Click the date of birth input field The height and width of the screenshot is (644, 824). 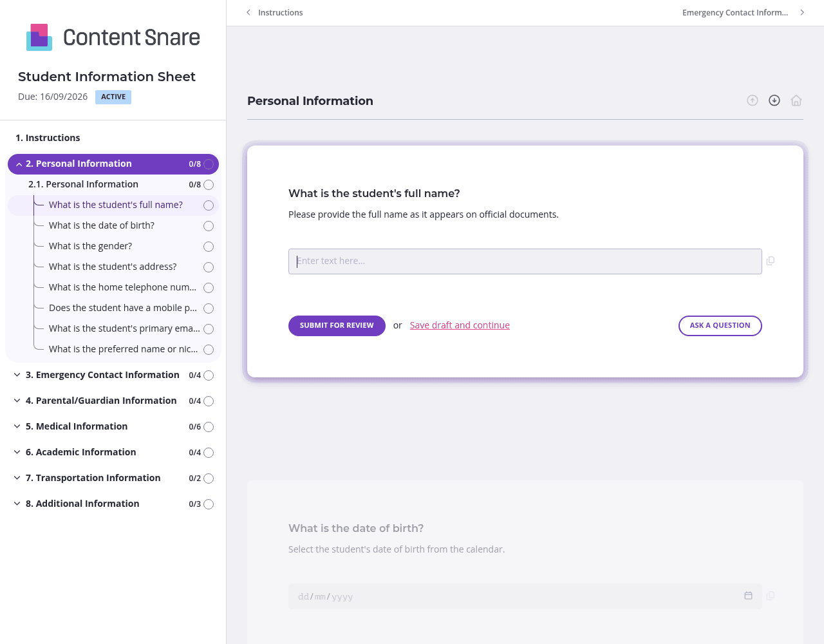tap(525, 596)
